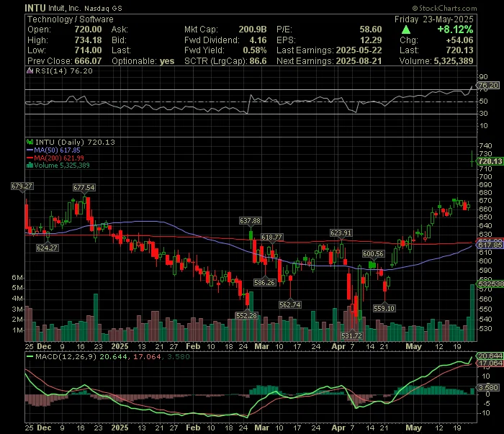
Task: Click the Chg value +54.06
Action: point(459,40)
